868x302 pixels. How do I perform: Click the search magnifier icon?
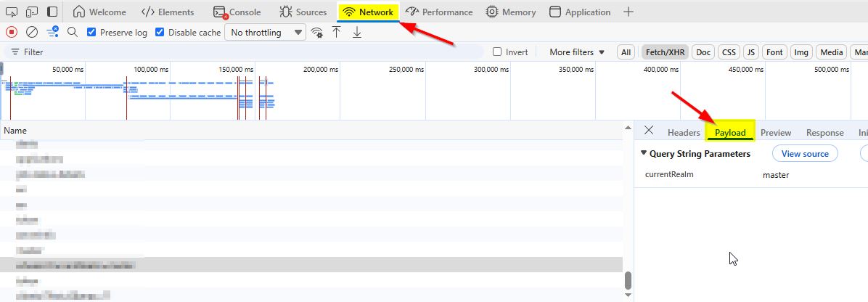(73, 32)
